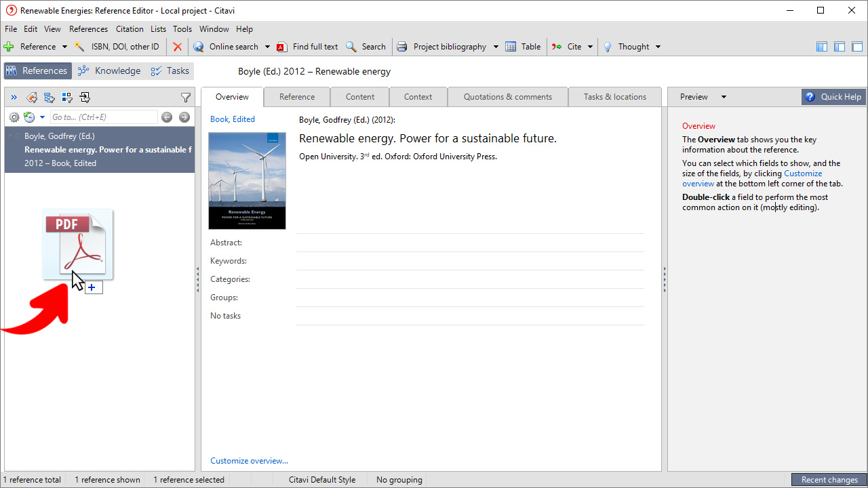
Task: Expand the Reference button dropdown arrow
Action: tap(64, 47)
